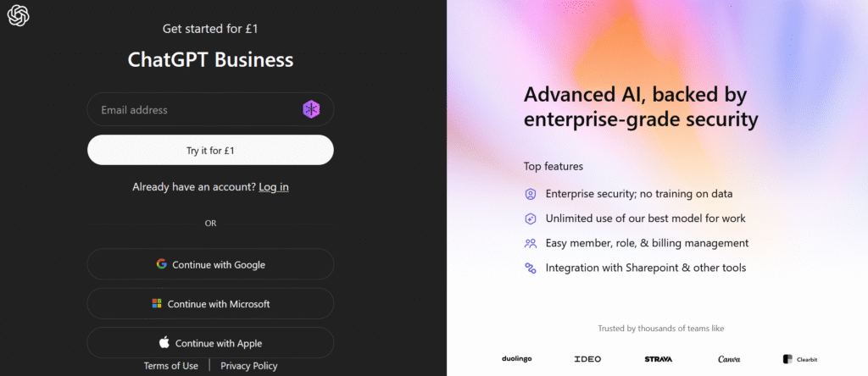Focus the Email address input field

195,109
